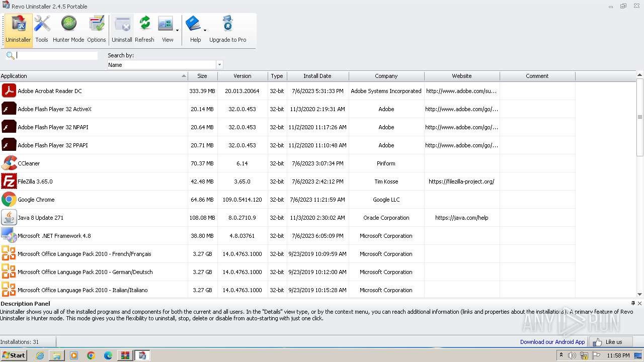Image resolution: width=644 pixels, height=362 pixels.
Task: Select the Google Chrome list icon
Action: [x=9, y=200]
